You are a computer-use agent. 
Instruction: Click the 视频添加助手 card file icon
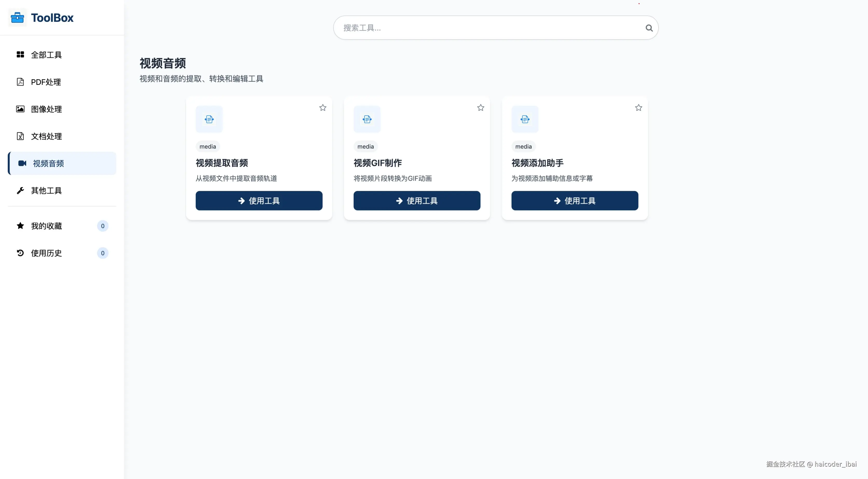tap(525, 119)
